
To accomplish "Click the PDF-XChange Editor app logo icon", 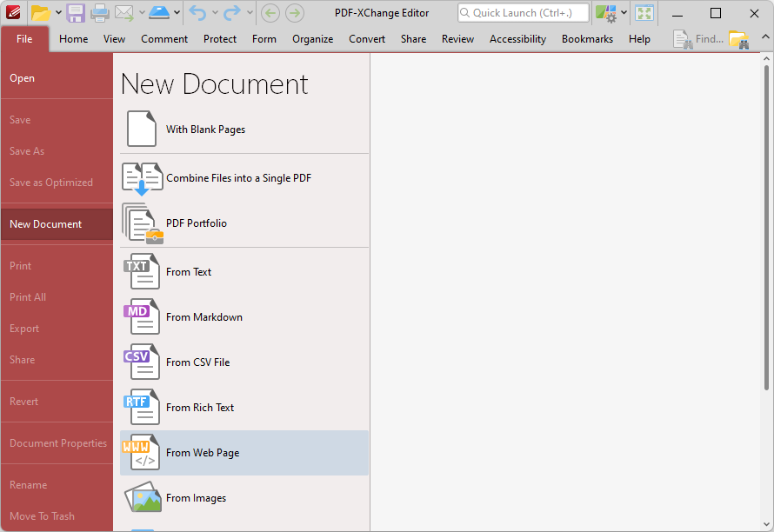I will 13,12.
